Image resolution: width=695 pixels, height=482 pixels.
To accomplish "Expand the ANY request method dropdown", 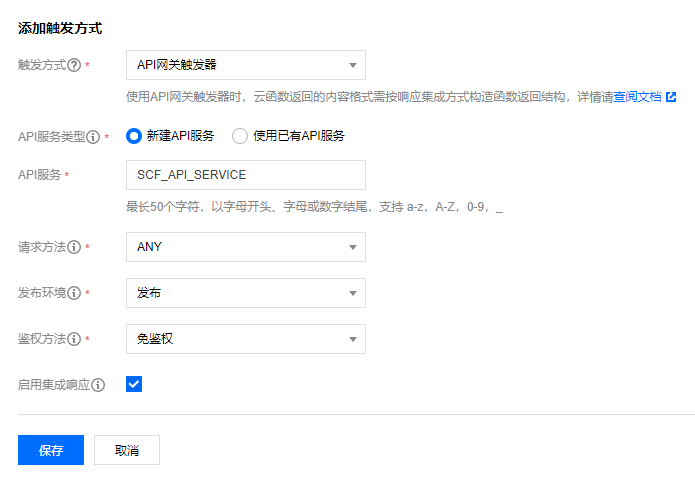I will (x=245, y=247).
